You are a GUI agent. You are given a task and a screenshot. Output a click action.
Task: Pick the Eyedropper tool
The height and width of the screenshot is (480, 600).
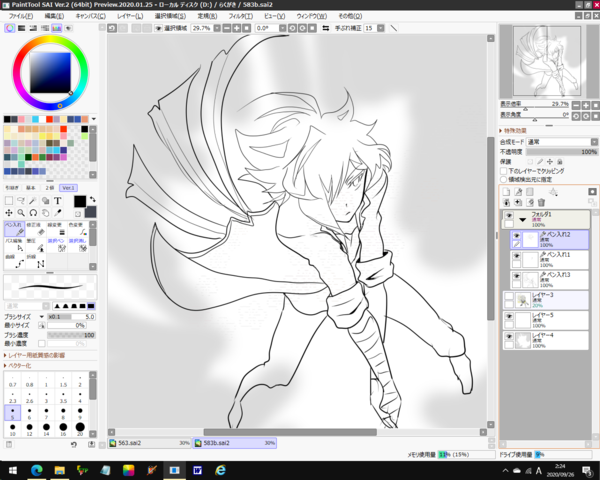pos(57,213)
